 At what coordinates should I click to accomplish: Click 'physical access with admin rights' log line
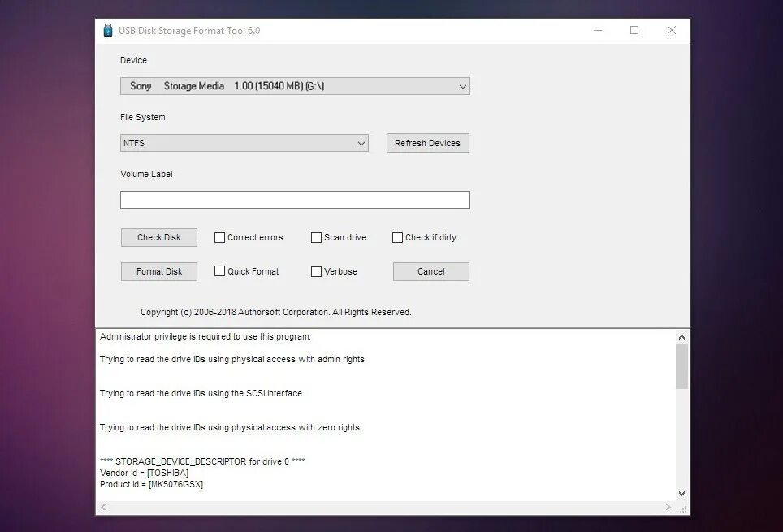coord(231,359)
